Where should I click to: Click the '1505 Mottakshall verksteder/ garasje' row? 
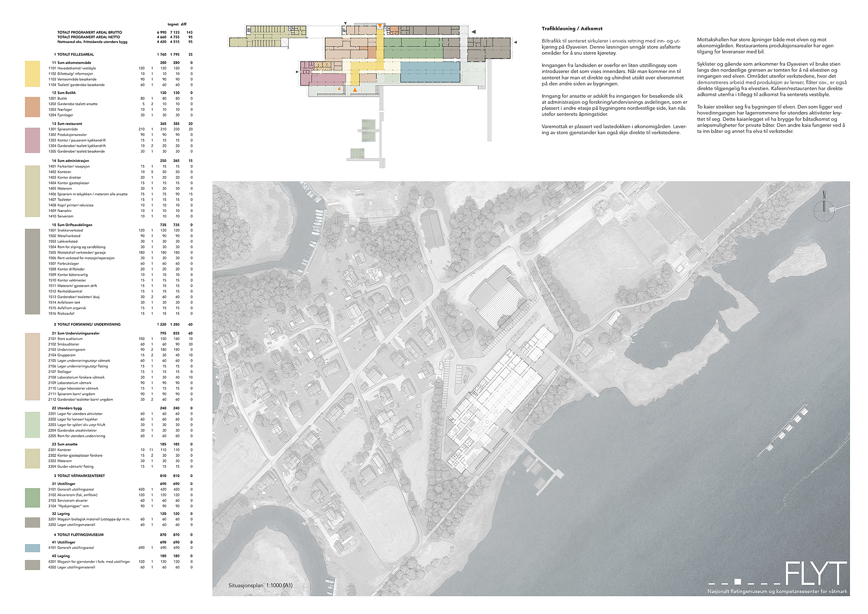click(x=120, y=252)
